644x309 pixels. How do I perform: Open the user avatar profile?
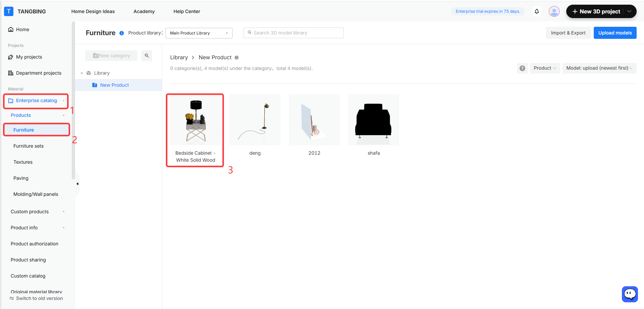click(x=554, y=11)
